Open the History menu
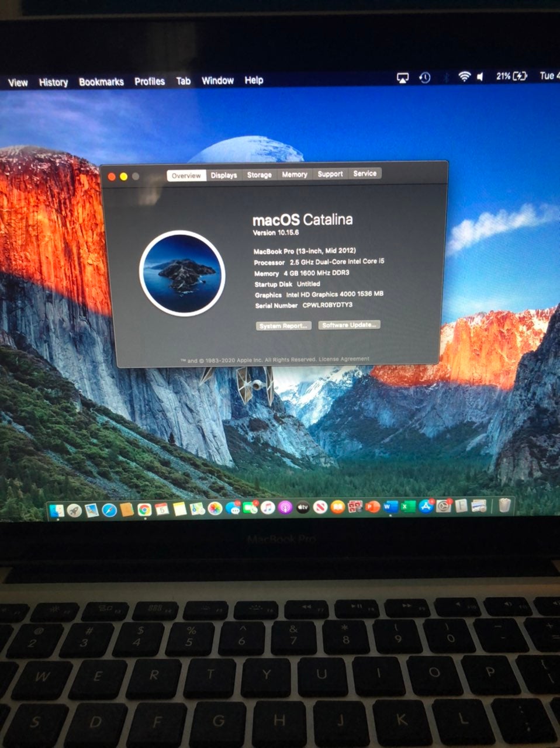The width and height of the screenshot is (560, 748). point(53,82)
